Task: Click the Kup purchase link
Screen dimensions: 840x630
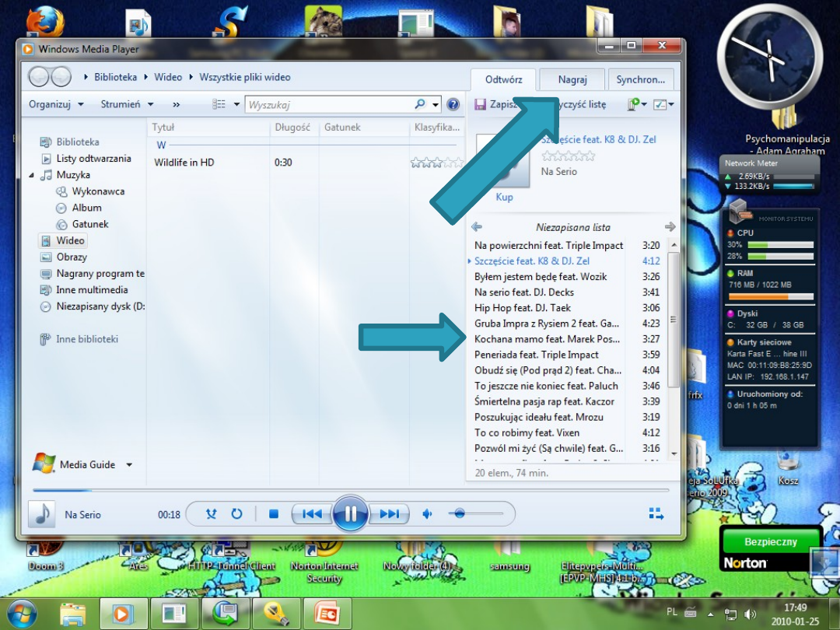Action: pos(504,197)
